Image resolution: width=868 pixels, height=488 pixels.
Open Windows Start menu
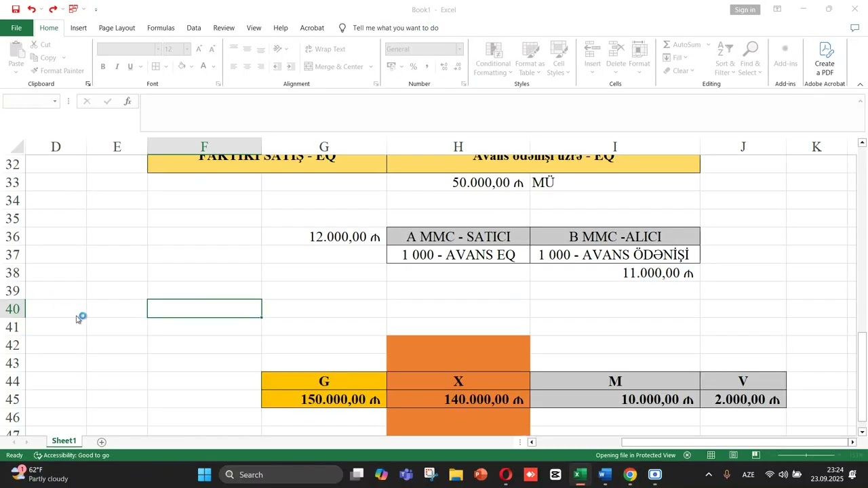tap(205, 474)
